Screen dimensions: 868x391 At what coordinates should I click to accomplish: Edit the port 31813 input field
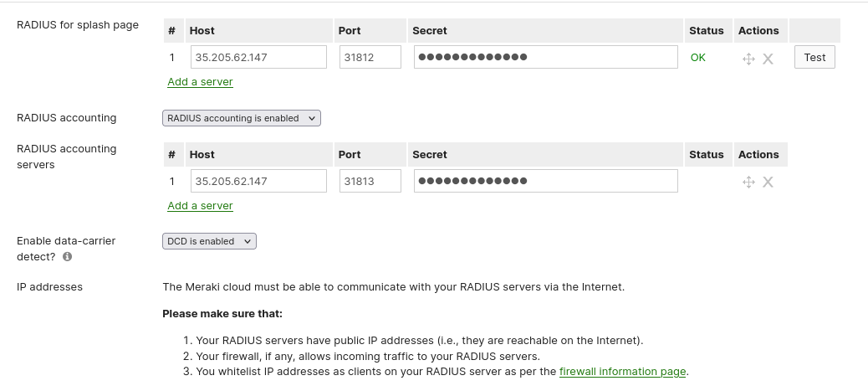(370, 182)
